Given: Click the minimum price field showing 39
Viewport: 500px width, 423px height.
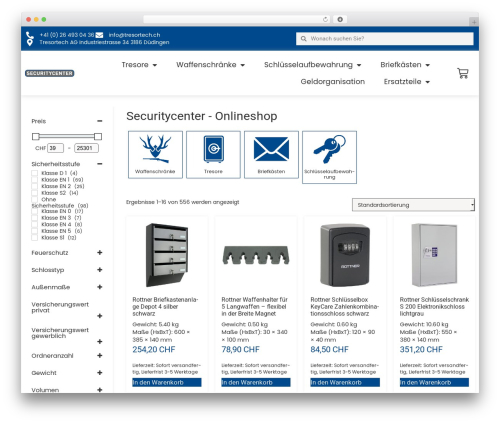Looking at the screenshot, I should 55,148.
